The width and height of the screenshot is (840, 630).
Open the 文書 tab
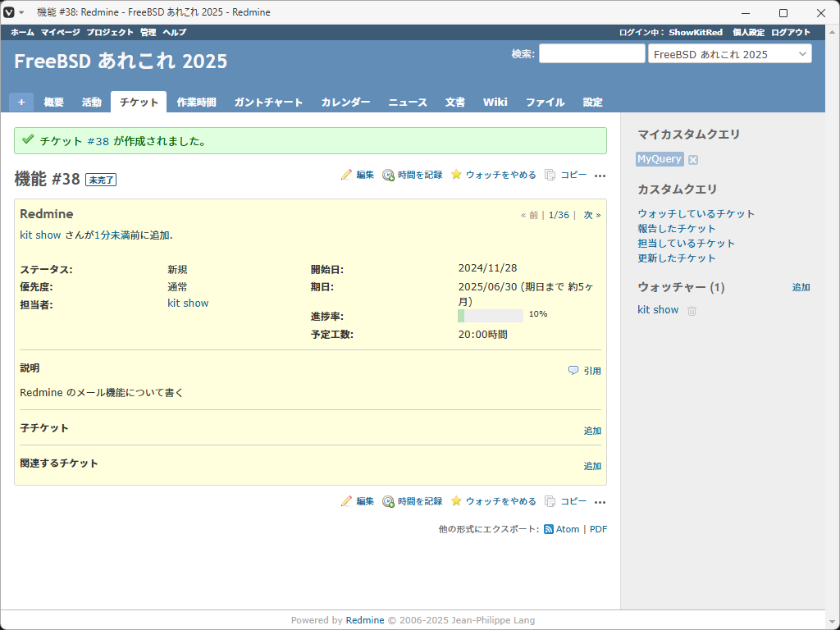[x=454, y=103]
